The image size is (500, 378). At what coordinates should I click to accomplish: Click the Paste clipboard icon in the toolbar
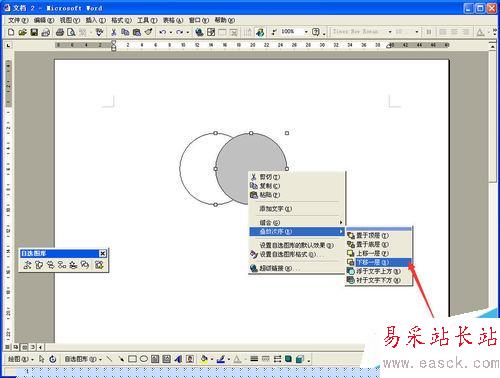pos(137,32)
